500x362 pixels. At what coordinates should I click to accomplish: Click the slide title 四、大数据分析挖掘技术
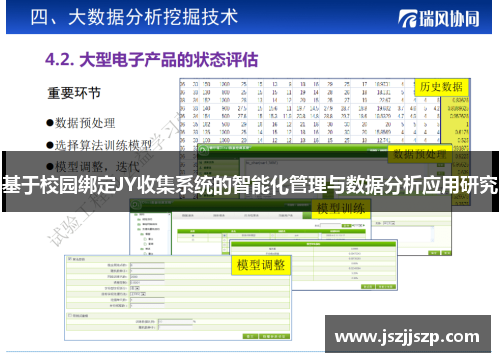[x=134, y=17]
